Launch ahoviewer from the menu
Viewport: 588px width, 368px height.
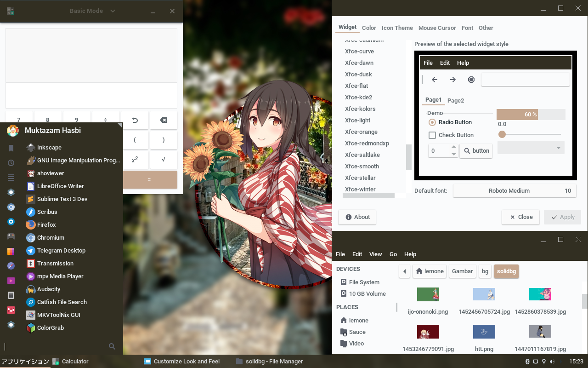pyautogui.click(x=73, y=173)
